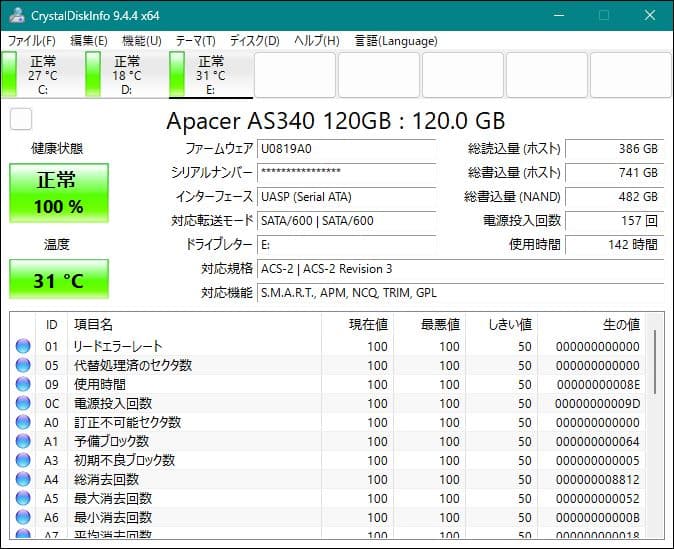
Task: Click the interface field UASP (Serial ATA)
Action: coord(346,197)
